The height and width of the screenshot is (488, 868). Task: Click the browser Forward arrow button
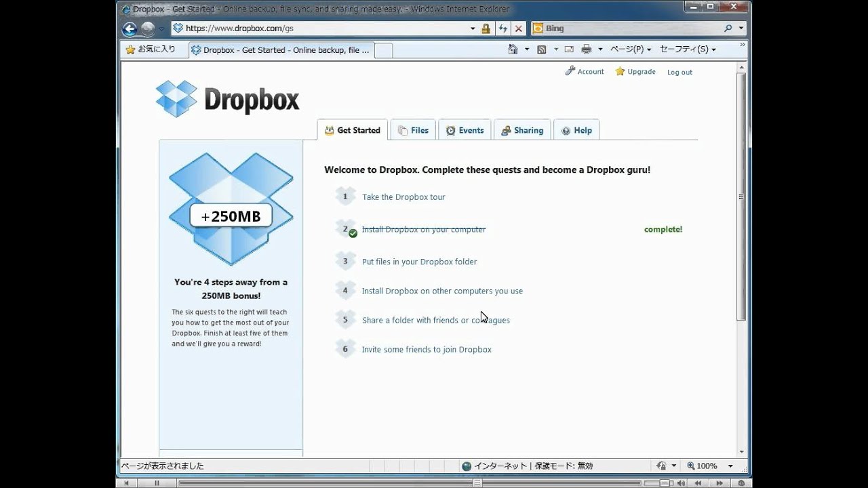tap(148, 28)
